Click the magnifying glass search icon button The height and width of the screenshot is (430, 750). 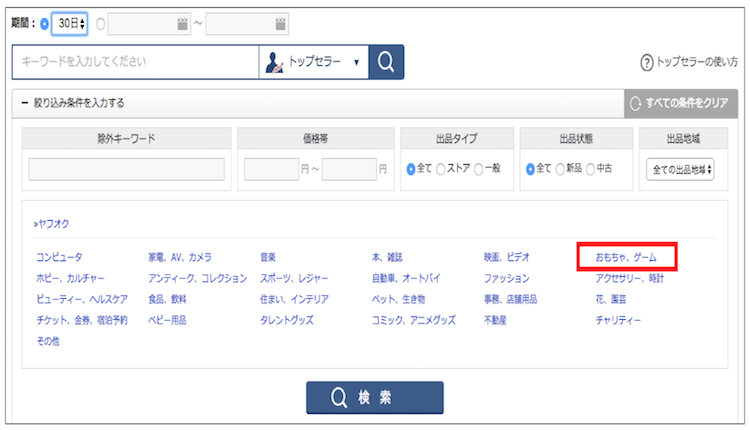pos(385,62)
